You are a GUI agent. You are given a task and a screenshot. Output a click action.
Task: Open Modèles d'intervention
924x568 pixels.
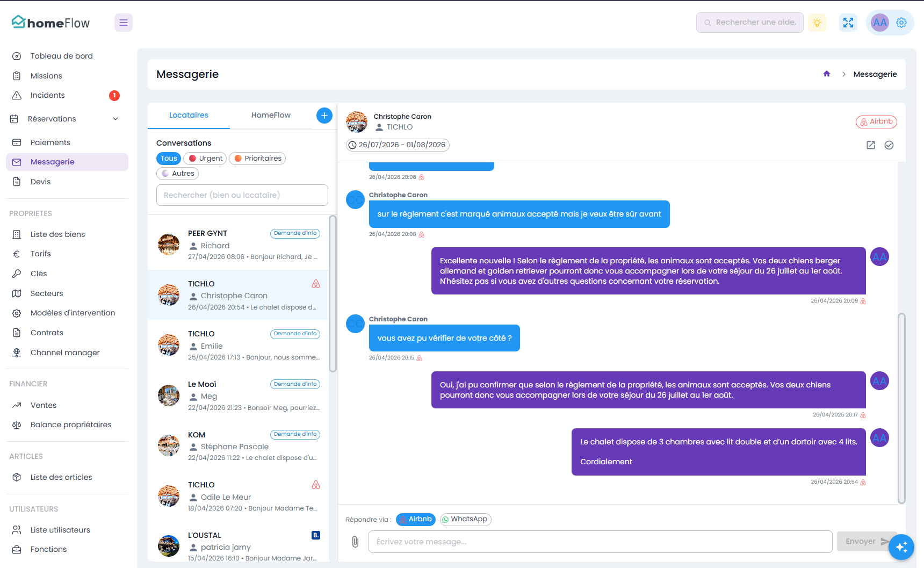click(x=67, y=313)
